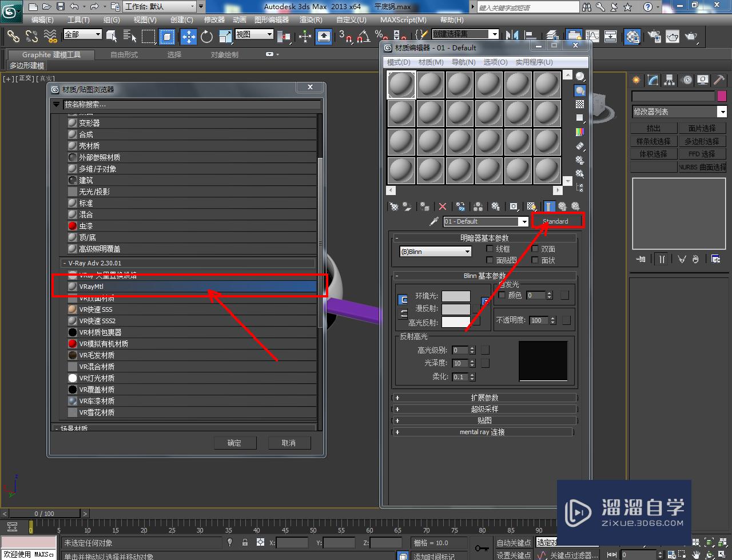
Task: Click 确定 in the material browser
Action: click(234, 443)
